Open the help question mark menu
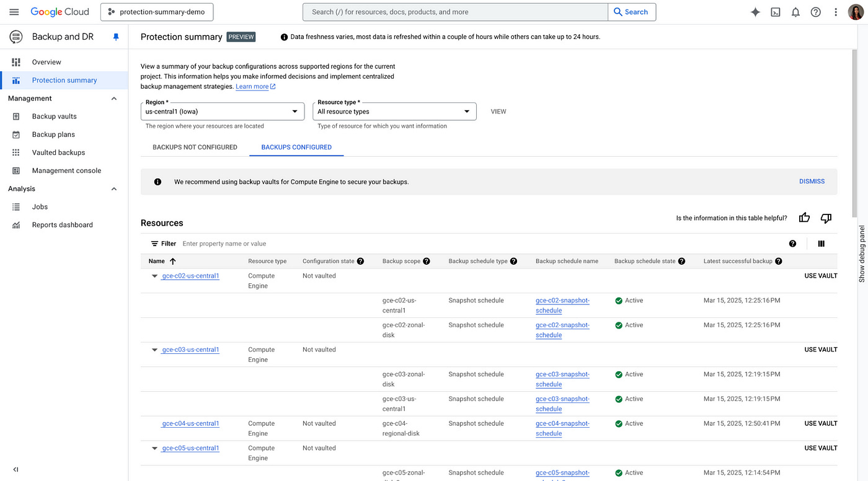868x481 pixels. pyautogui.click(x=816, y=12)
